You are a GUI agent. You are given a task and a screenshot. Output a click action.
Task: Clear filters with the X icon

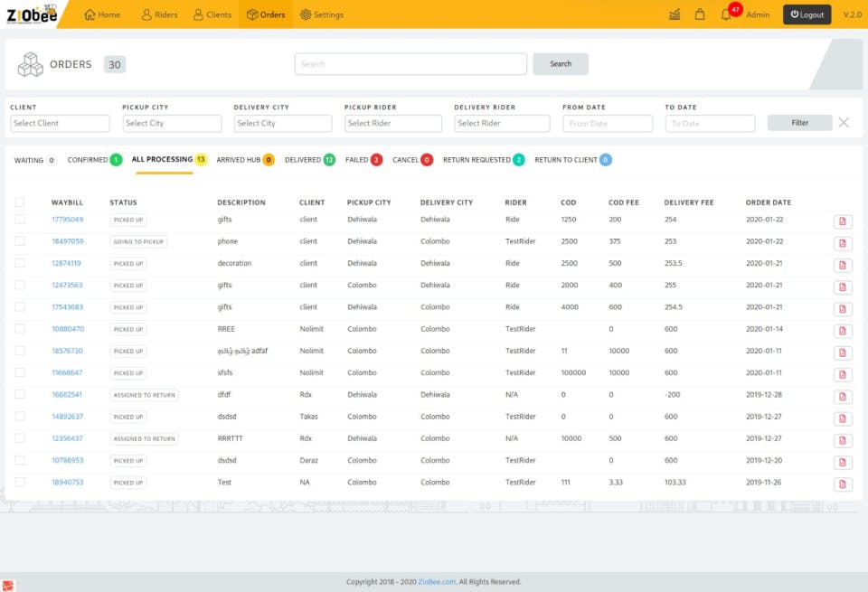click(x=844, y=122)
